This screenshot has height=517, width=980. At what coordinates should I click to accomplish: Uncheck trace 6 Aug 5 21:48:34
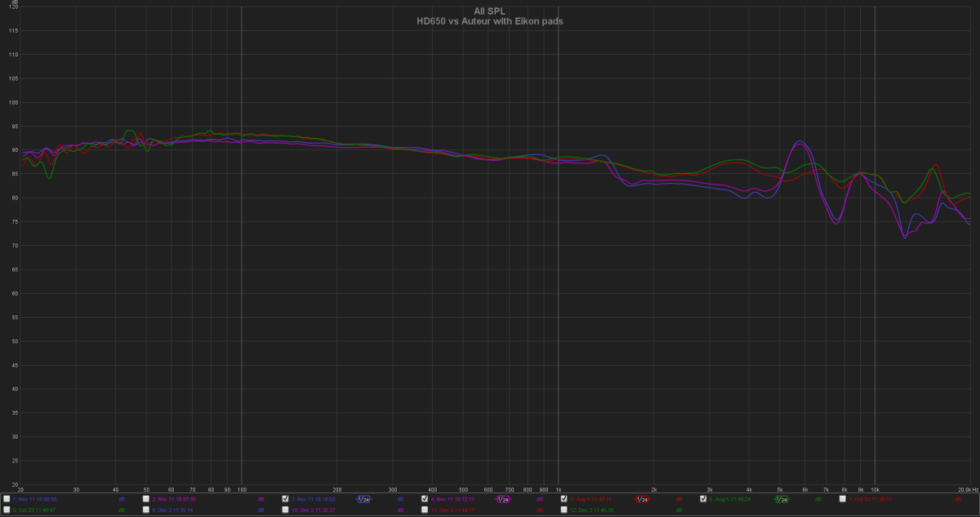[x=703, y=498]
